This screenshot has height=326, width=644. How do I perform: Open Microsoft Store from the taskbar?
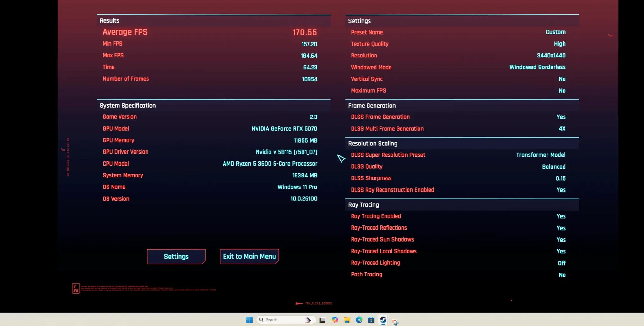click(x=371, y=320)
